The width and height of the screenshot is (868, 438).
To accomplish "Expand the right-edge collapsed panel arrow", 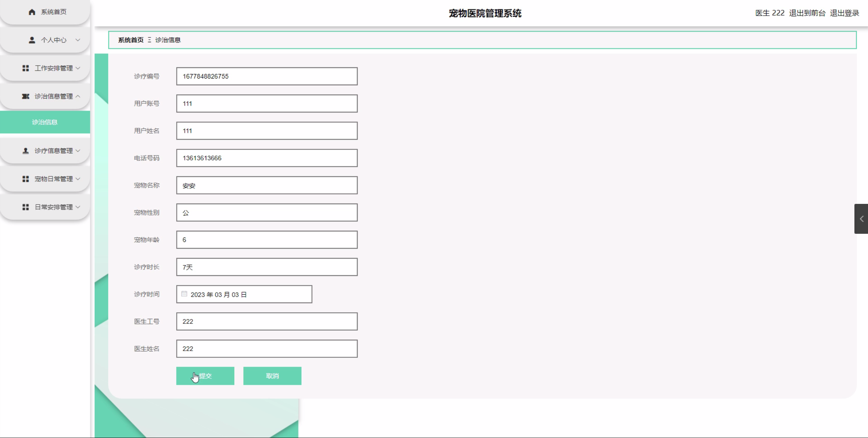I will click(861, 219).
